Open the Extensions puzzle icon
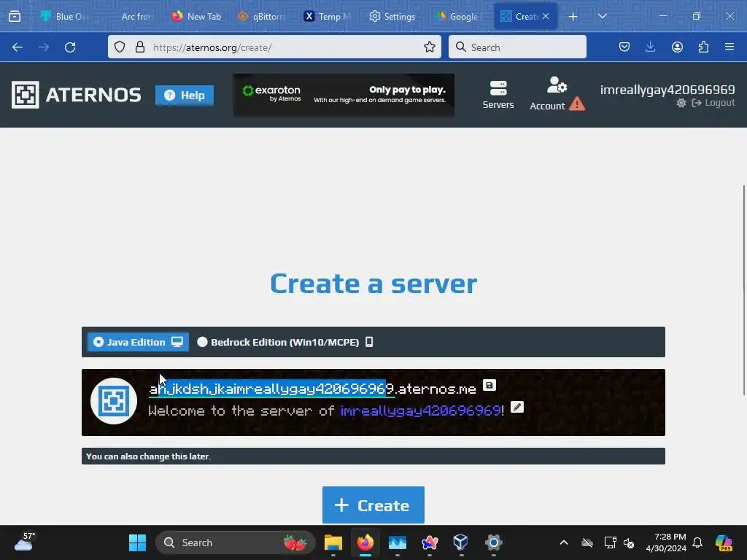 [x=703, y=47]
